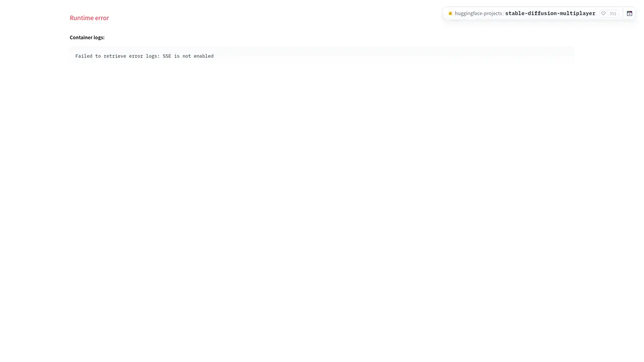Image resolution: width=644 pixels, height=362 pixels.
Task: Click the SSE is not enabled text
Action: tap(188, 56)
